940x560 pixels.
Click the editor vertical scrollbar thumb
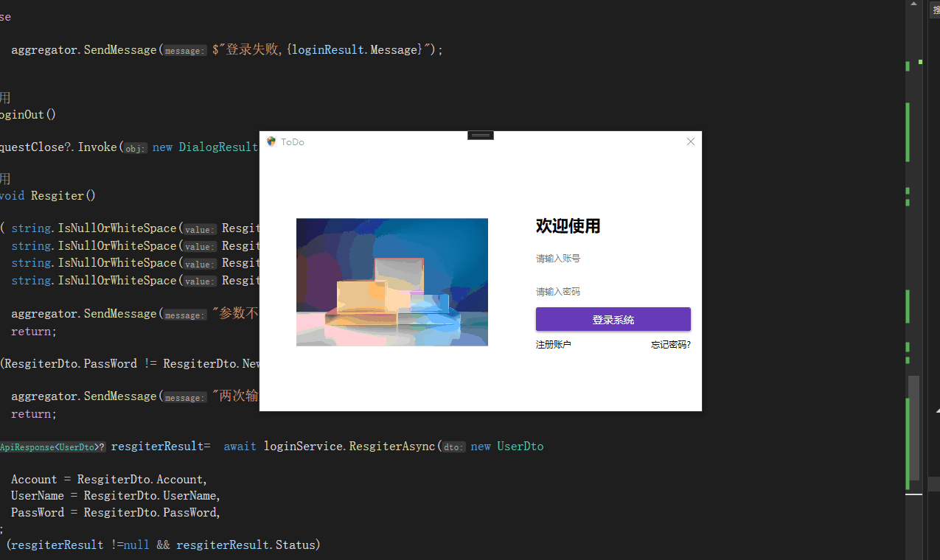point(913,435)
